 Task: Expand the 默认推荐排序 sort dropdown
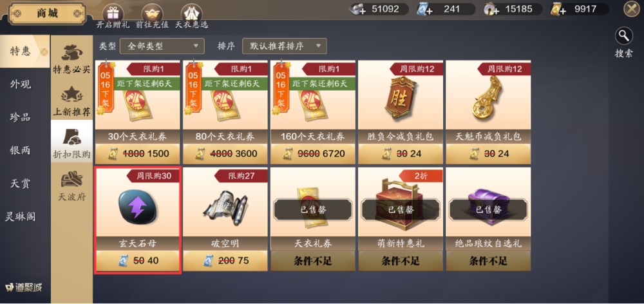click(x=284, y=46)
